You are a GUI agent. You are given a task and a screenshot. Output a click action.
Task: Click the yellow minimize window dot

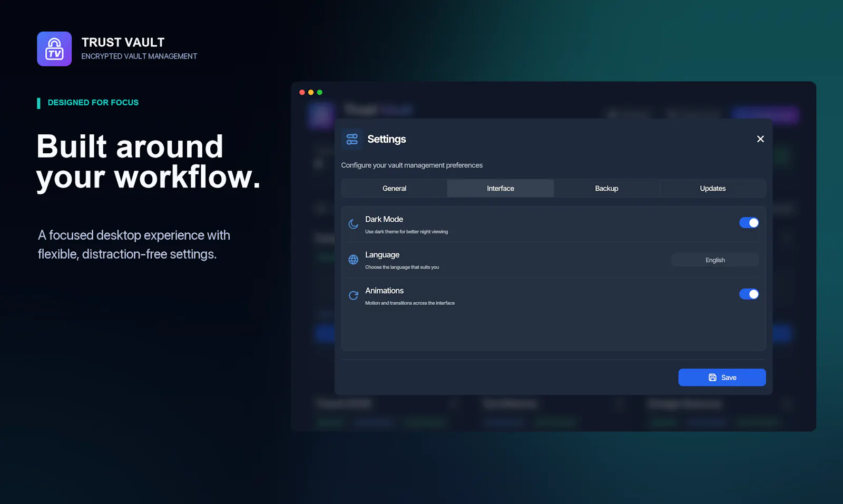311,92
